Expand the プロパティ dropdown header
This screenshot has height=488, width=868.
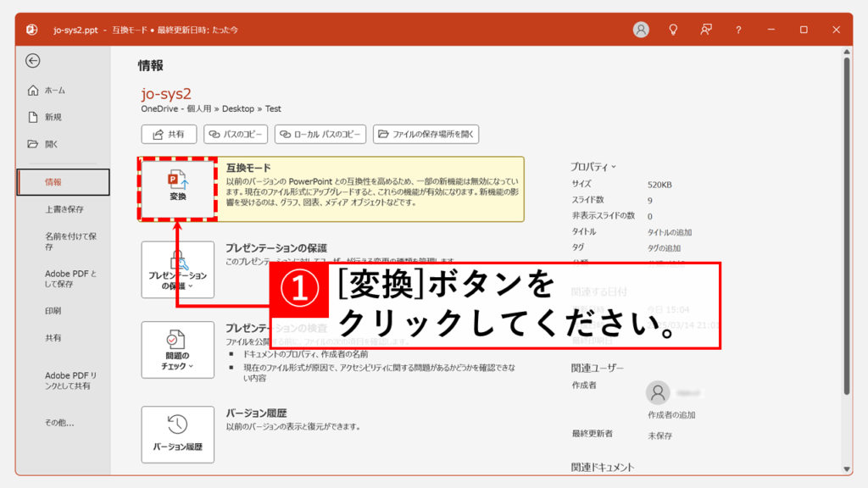click(x=593, y=167)
